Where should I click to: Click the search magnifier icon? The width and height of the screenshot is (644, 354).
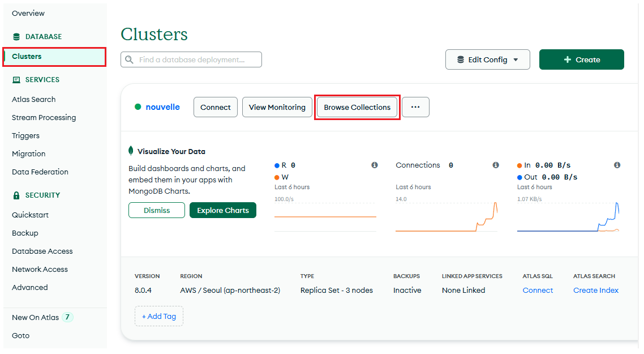point(130,59)
